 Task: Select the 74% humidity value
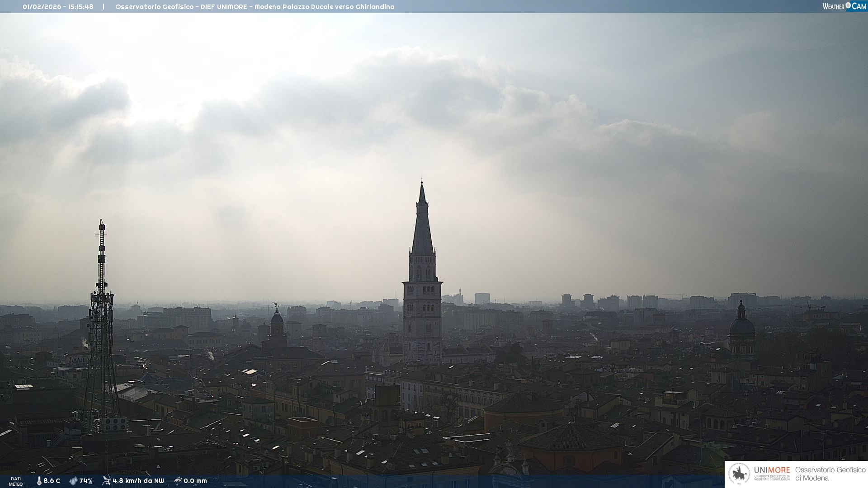pos(86,481)
